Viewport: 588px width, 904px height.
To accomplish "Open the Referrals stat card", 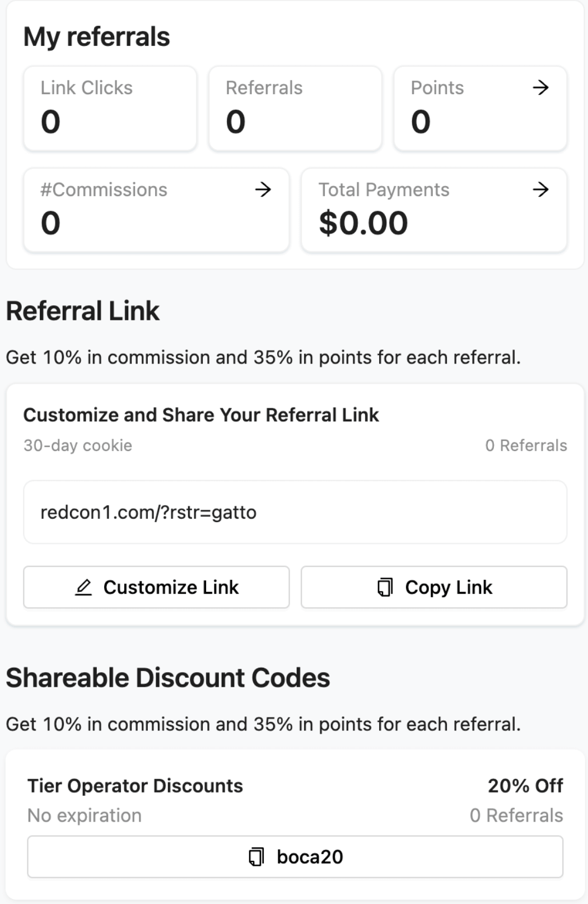I will 295,109.
